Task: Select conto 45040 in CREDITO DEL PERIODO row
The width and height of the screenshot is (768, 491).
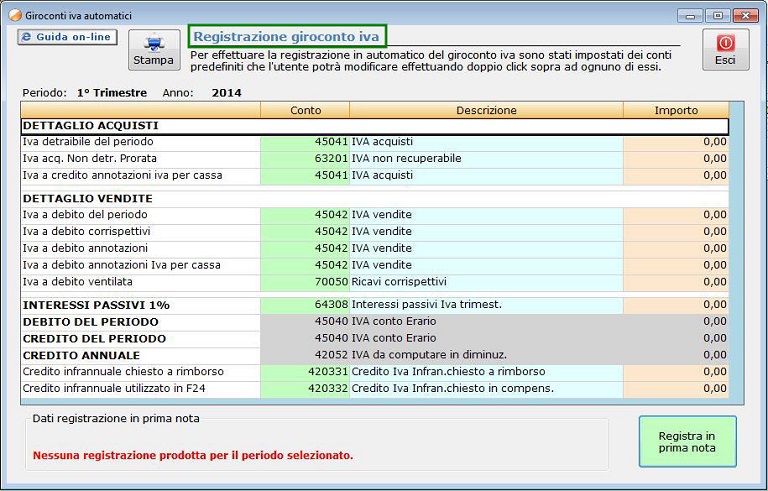Action: tap(305, 338)
